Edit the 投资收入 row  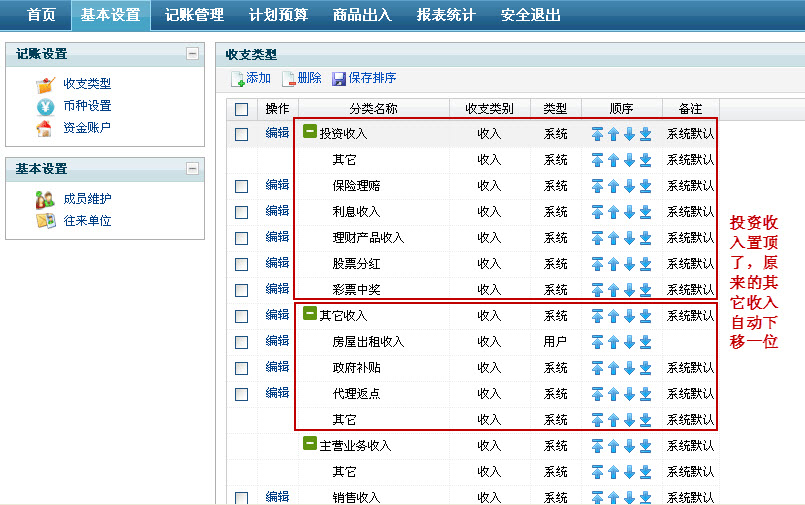point(277,133)
